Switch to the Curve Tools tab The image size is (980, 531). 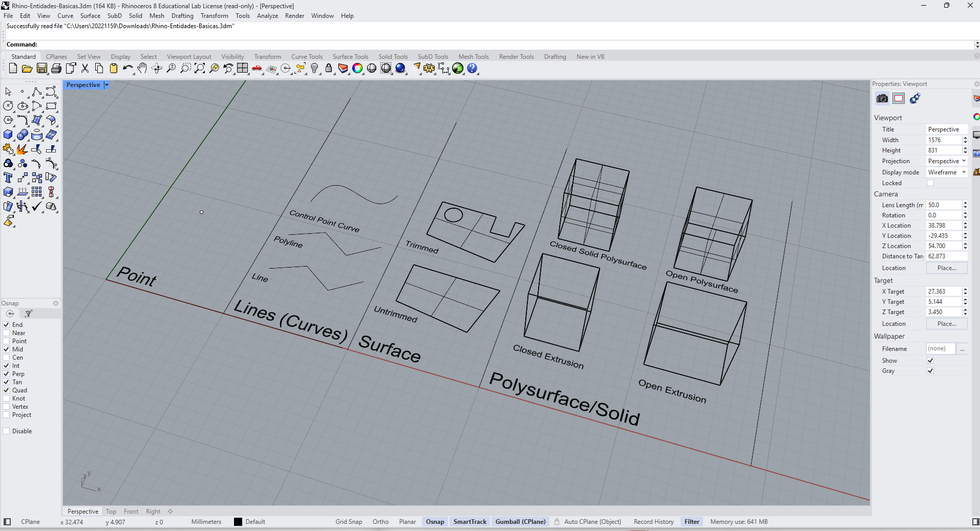[307, 57]
